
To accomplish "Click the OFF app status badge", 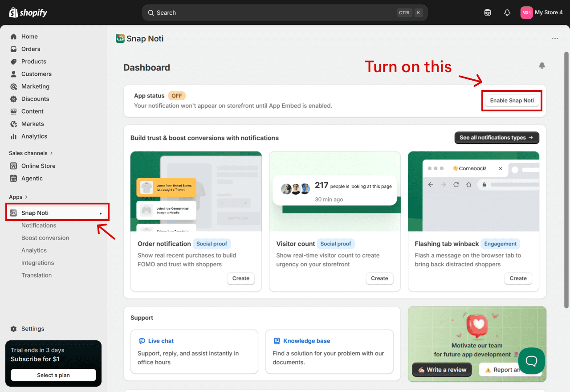I will pos(177,96).
